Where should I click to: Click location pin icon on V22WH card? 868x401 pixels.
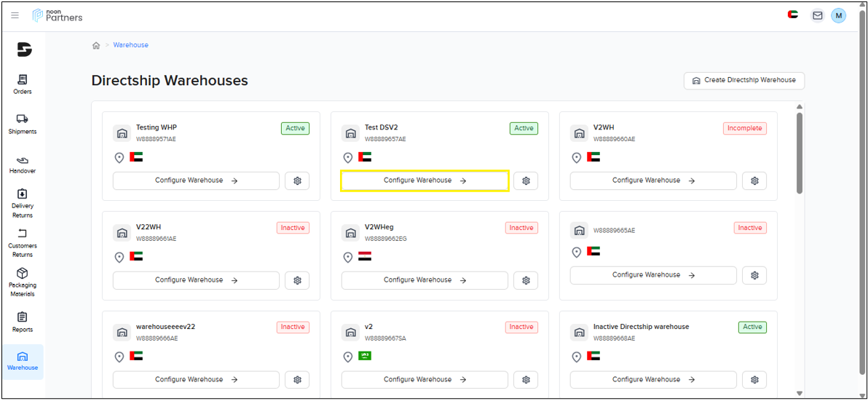(x=119, y=257)
